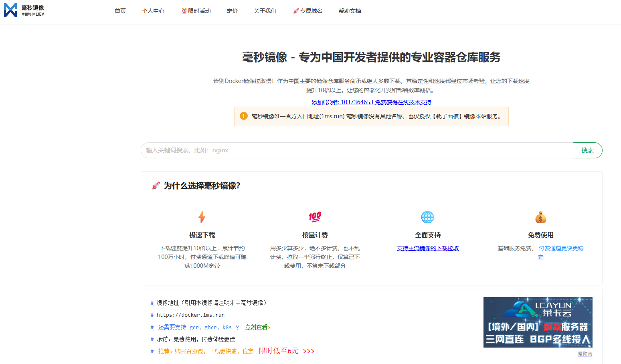The height and width of the screenshot is (364, 621).
Task: Click the 立刻查看 link for gcr support
Action: point(258,327)
